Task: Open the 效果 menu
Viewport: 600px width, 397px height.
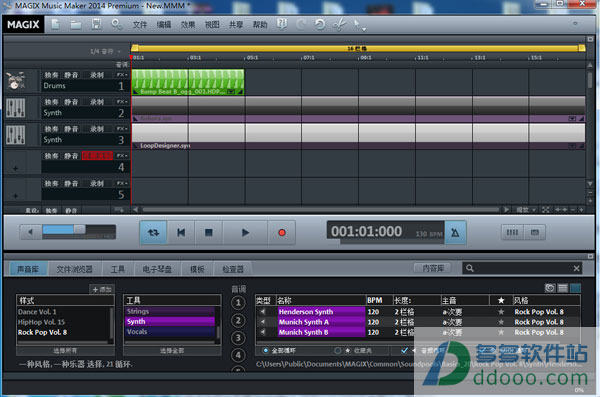Action: [188, 25]
